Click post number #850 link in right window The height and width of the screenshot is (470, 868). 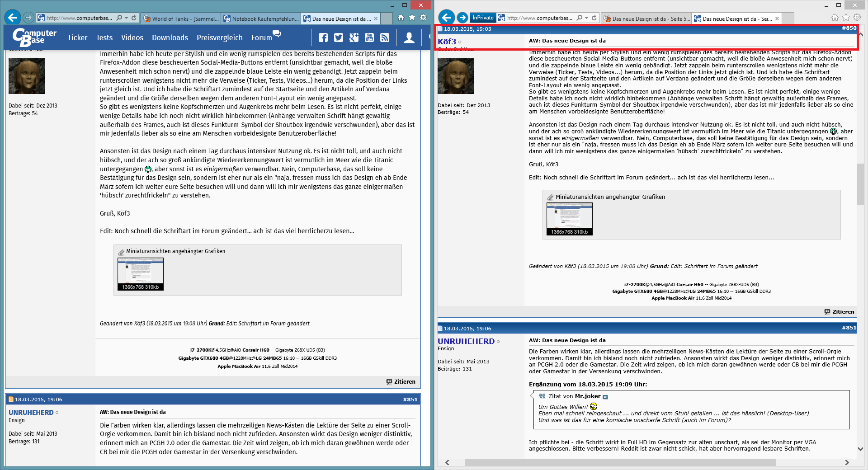point(849,28)
